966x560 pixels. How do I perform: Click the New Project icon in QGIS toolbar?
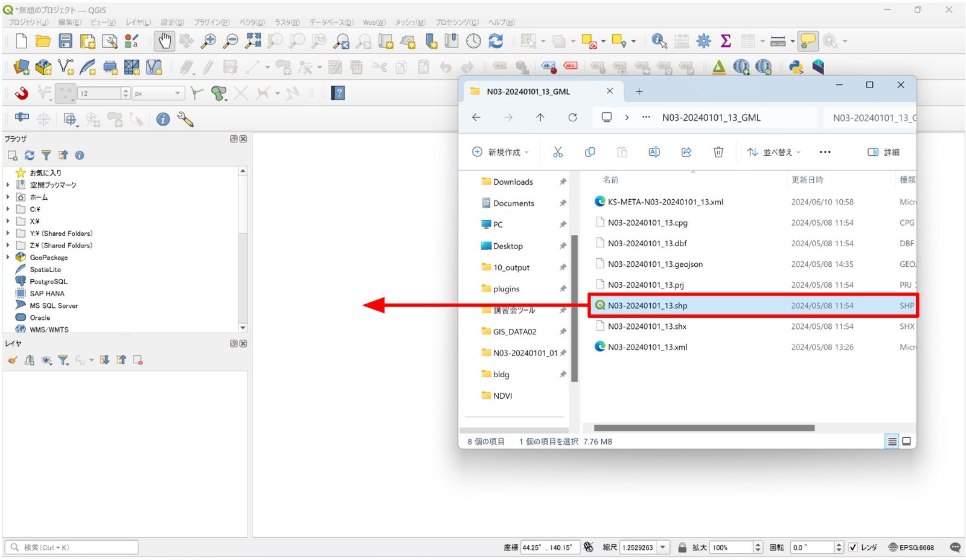21,41
